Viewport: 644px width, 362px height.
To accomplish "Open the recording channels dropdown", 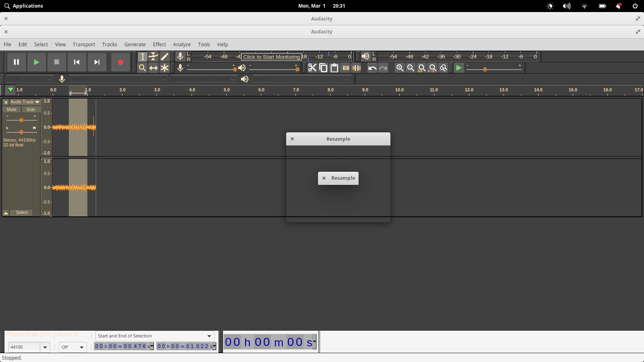I will pos(204,79).
